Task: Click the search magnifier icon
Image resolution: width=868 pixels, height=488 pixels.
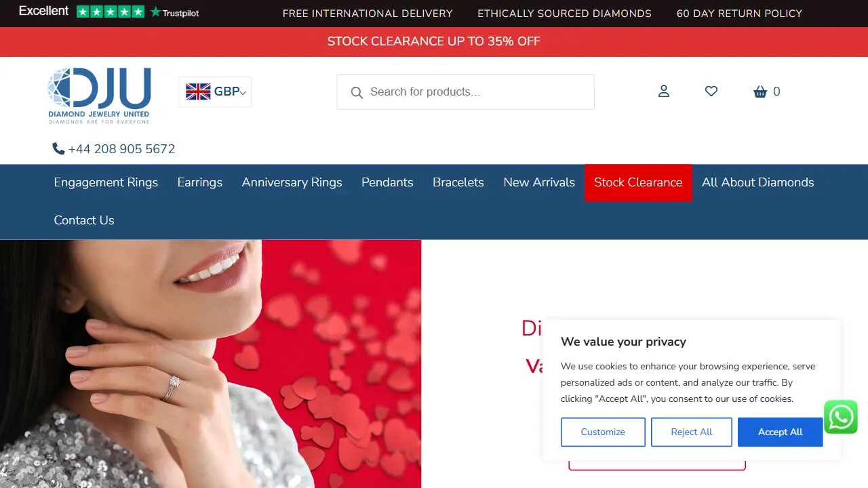Action: point(357,92)
